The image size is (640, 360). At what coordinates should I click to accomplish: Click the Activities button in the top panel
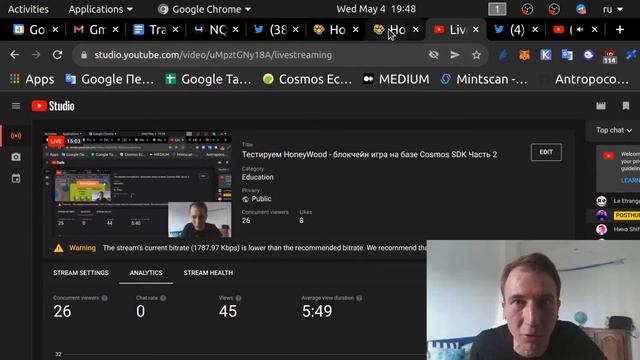pyautogui.click(x=28, y=9)
